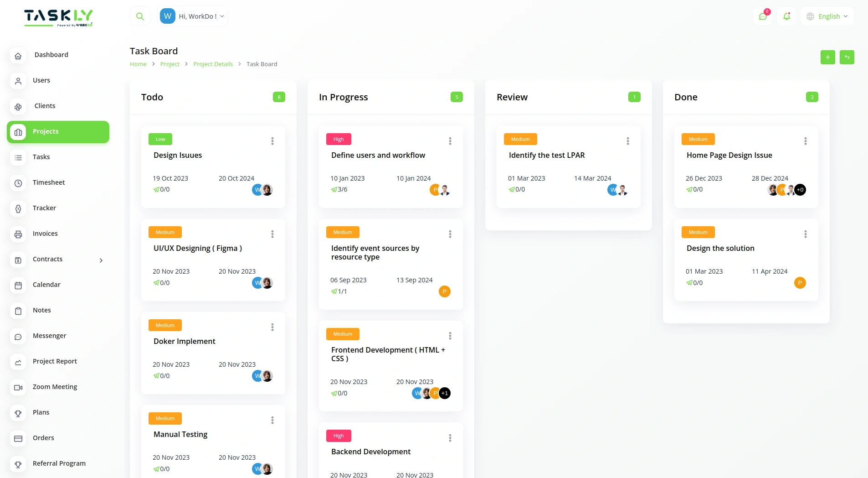Click the Project Details breadcrumb link

pos(213,64)
